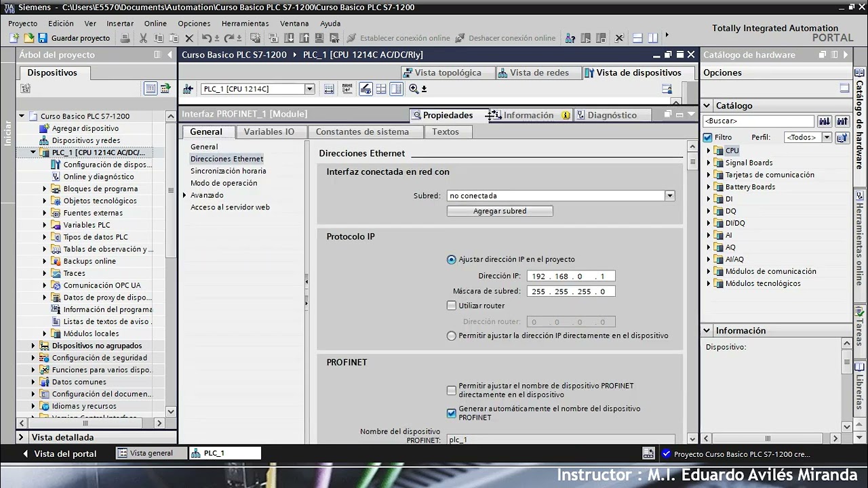
Task: Select Acceso al servidor web entry
Action: (x=230, y=207)
